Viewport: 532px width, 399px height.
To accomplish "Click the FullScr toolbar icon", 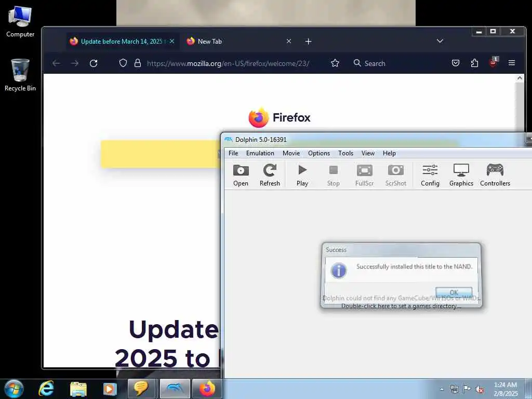I will tap(364, 175).
